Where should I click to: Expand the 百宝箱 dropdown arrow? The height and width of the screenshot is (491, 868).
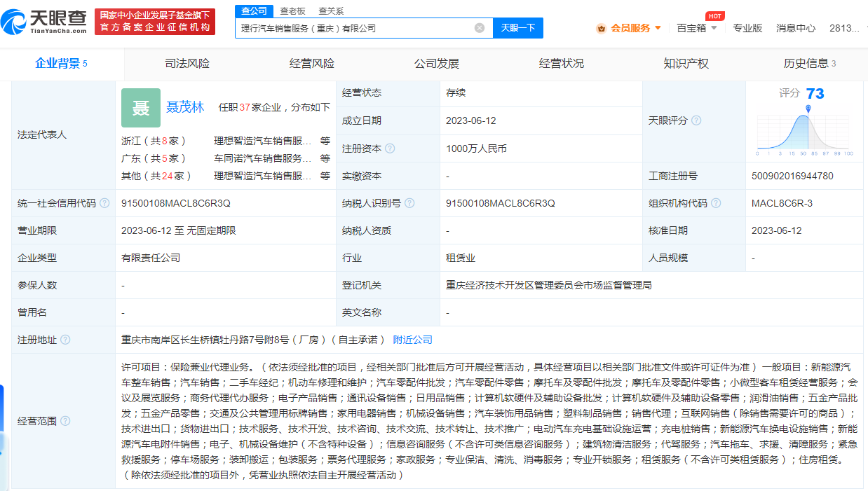[714, 28]
